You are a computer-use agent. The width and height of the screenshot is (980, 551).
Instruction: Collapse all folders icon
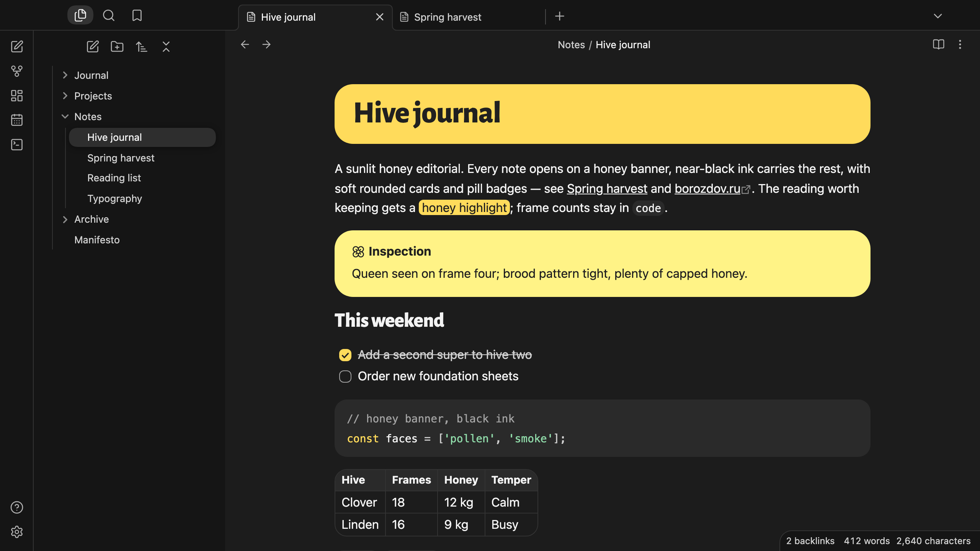pyautogui.click(x=166, y=47)
